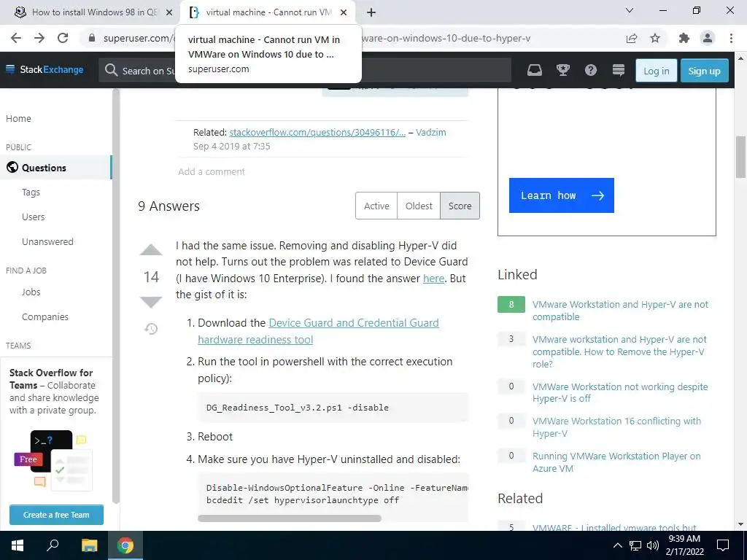Viewport: 747px width, 560px height.
Task: Open Companies in the left sidebar
Action: pos(45,317)
